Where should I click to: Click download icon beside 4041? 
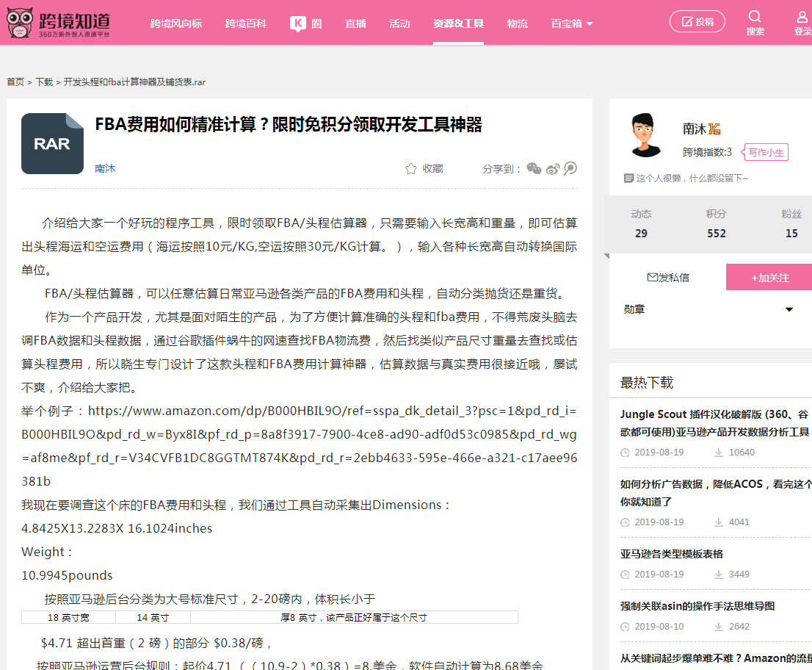tap(719, 522)
